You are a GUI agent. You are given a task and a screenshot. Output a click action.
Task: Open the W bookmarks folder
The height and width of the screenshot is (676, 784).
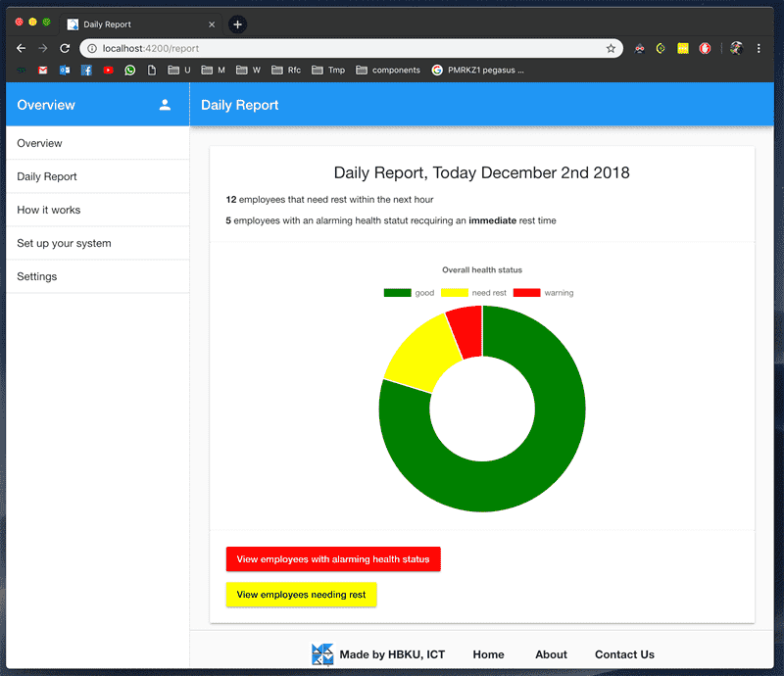(248, 70)
